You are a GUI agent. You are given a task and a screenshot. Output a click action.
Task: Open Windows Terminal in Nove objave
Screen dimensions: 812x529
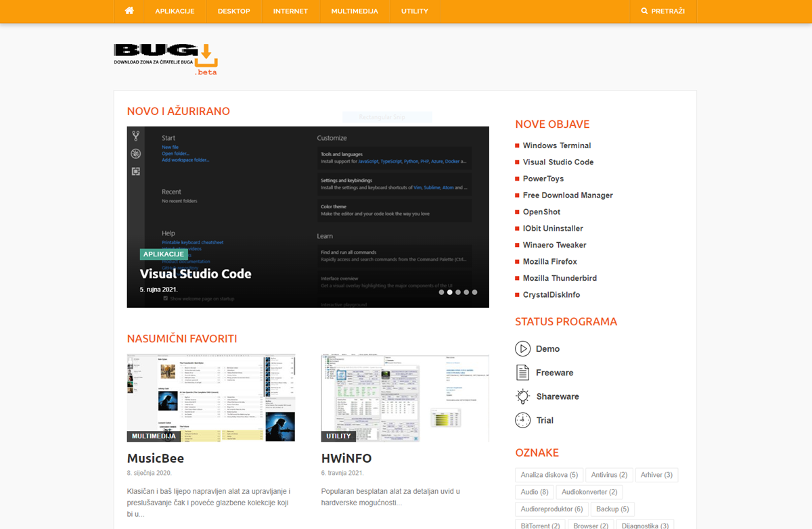(557, 145)
